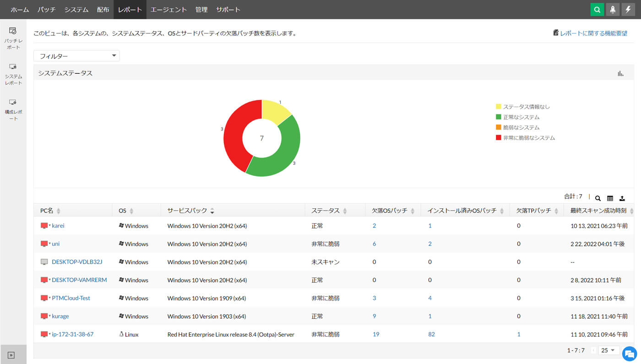Open the notification bell in the top bar
This screenshot has height=364, width=641.
(x=613, y=9)
